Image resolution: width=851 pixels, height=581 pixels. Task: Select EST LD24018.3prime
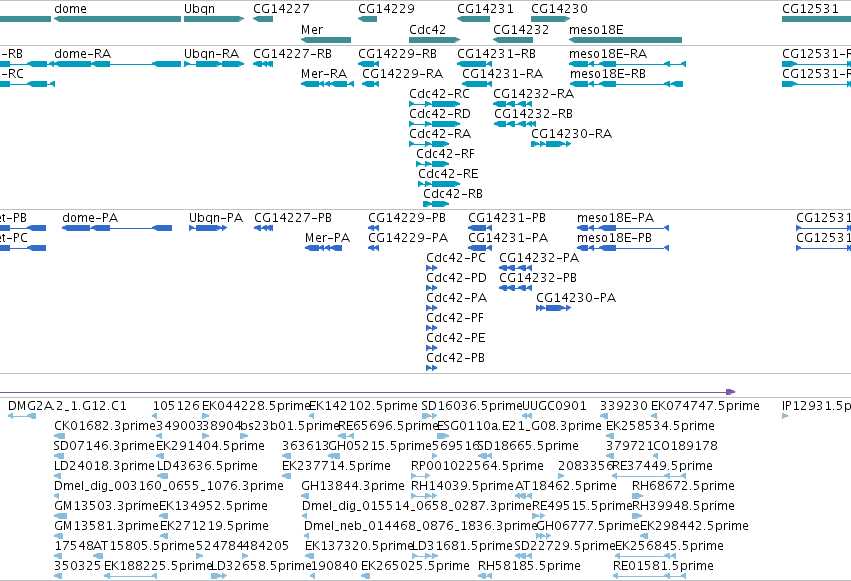pos(60,476)
